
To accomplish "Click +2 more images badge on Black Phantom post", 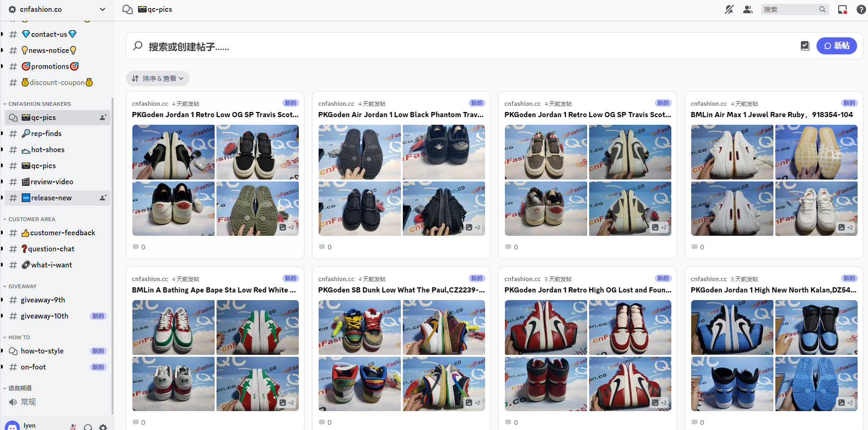I will click(473, 227).
